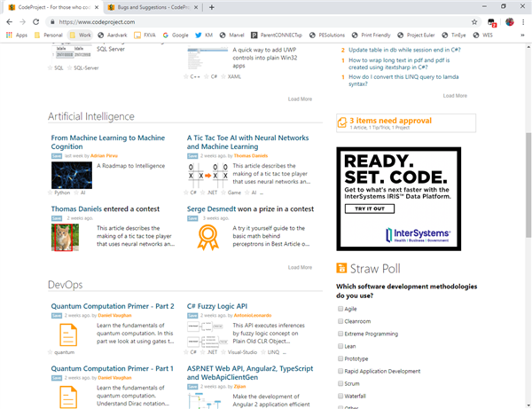
Task: Open the ParentCONNECTxp bookmark
Action: (x=277, y=35)
